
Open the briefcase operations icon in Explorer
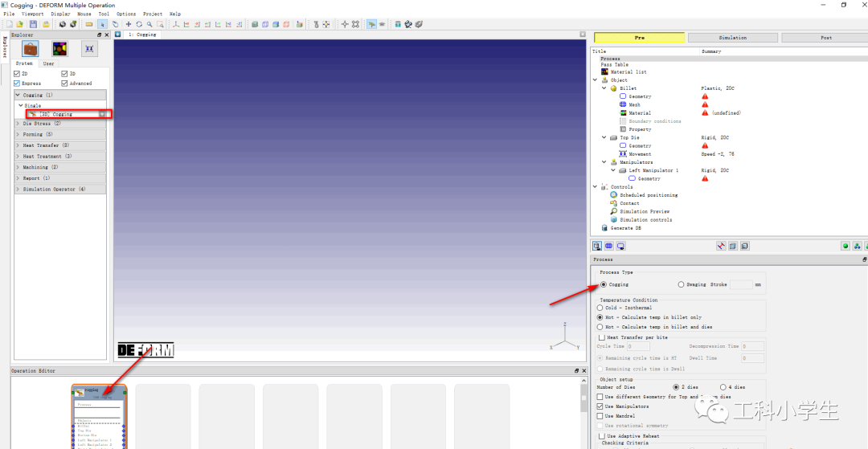(30, 49)
